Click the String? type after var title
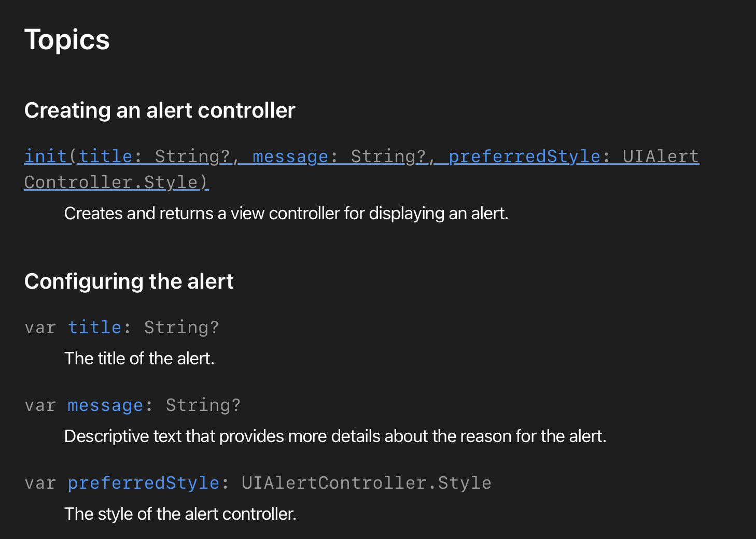The width and height of the screenshot is (756, 539). tap(181, 328)
